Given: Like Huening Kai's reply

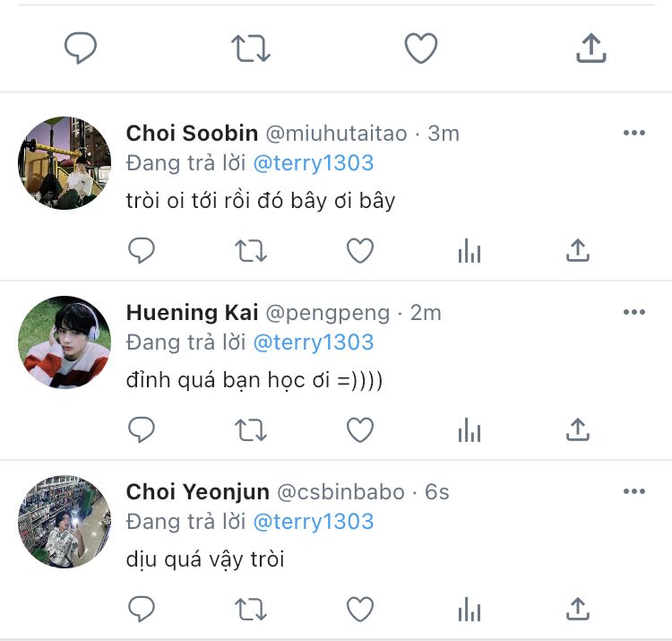Looking at the screenshot, I should point(360,431).
